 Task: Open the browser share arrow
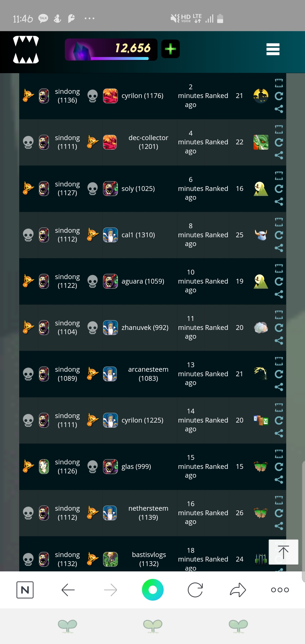(x=238, y=590)
